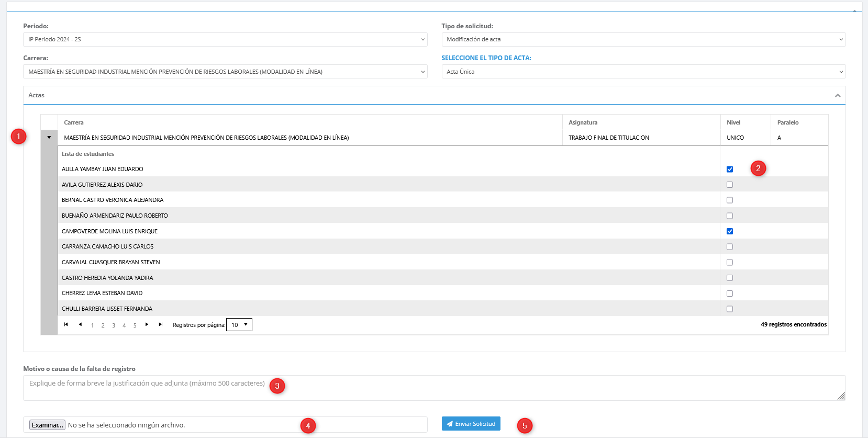Uncheck CAMPOVERDE MOLINA LUIS ENRIQUE checkbox

(729, 231)
